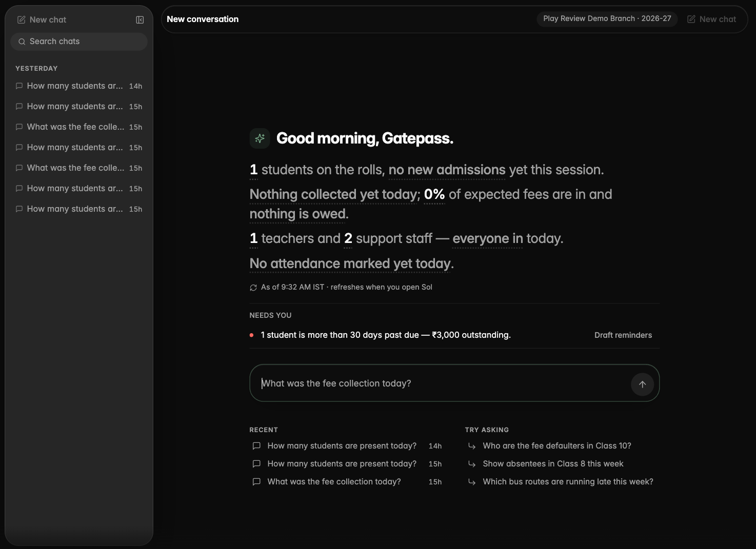Viewport: 756px width, 549px height.
Task: Open the Play Review Demo Branch selector
Action: [607, 19]
